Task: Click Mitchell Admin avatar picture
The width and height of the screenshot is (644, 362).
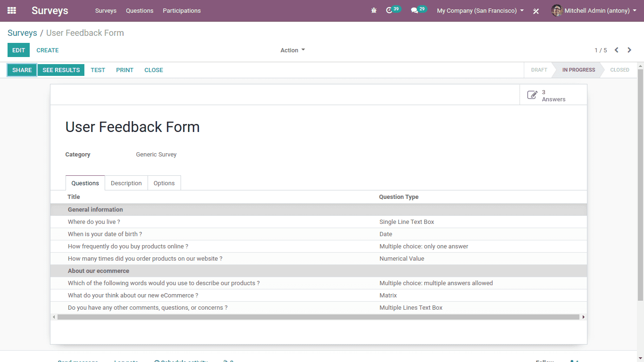Action: tap(557, 10)
